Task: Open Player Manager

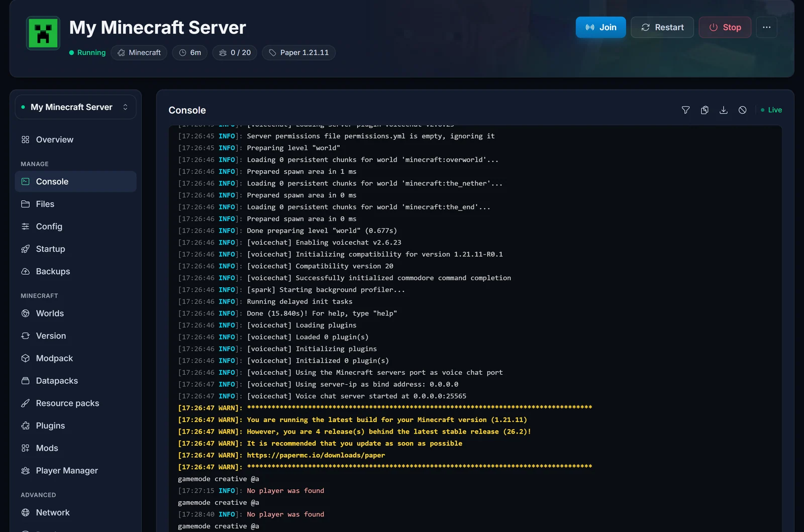Action: pos(75,471)
